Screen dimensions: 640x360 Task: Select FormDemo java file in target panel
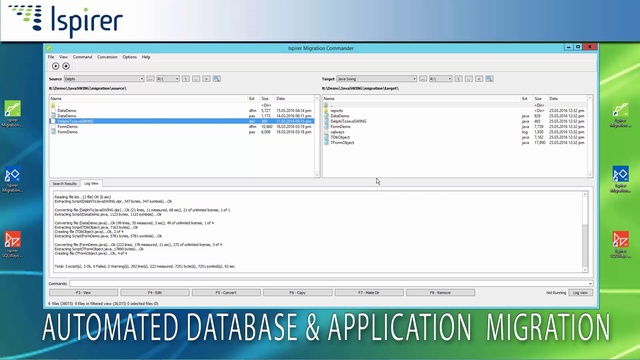[x=455, y=127]
